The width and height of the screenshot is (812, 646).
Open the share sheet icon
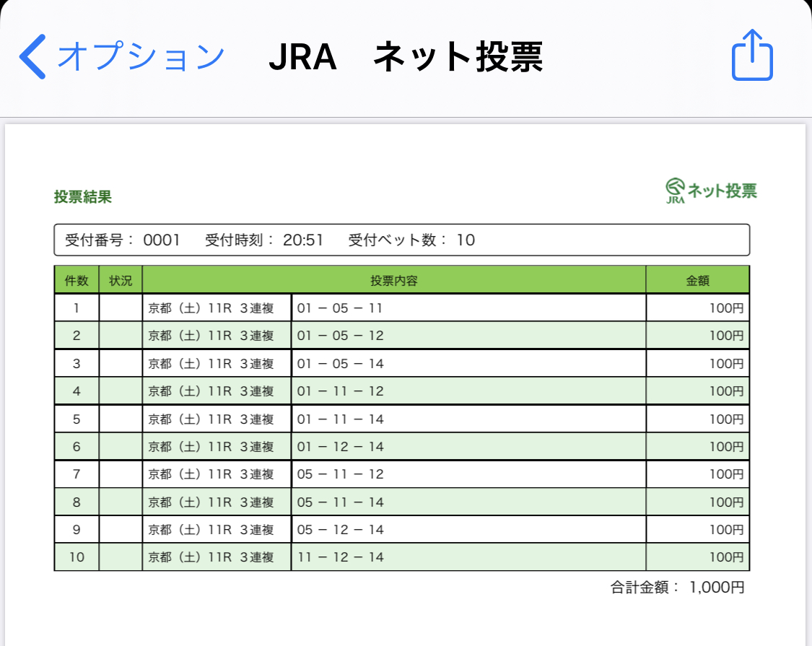point(752,55)
